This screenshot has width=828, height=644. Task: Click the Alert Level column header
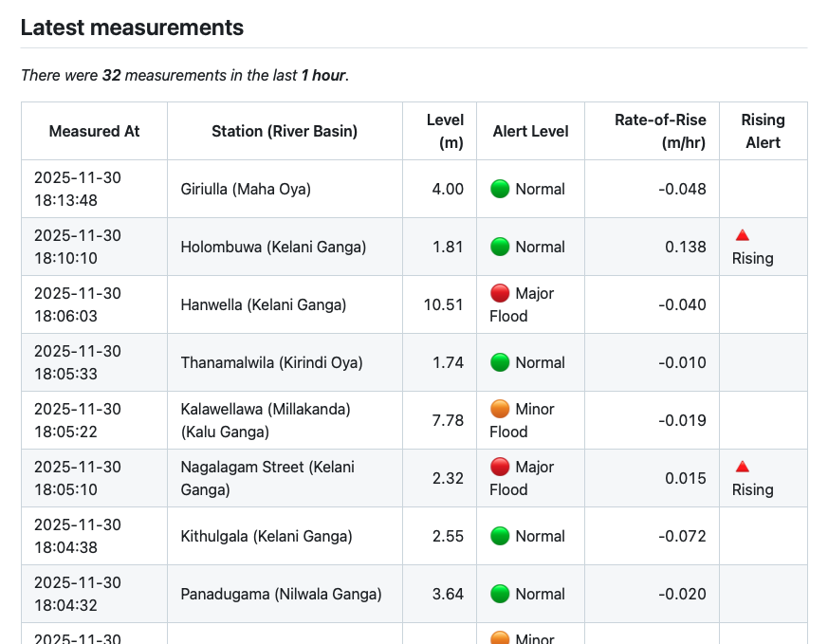(x=531, y=131)
